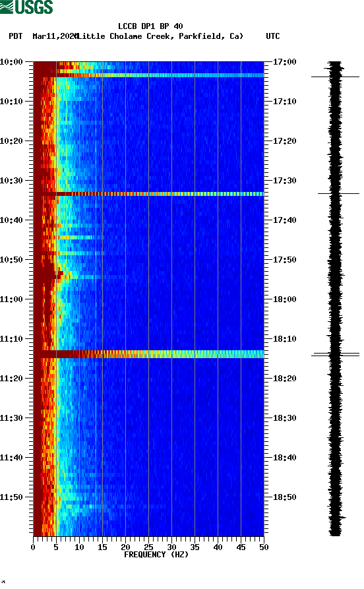Viewport: 364px width, 589px height.
Task: Click the '10' frequency tick label
Action: tap(79, 547)
